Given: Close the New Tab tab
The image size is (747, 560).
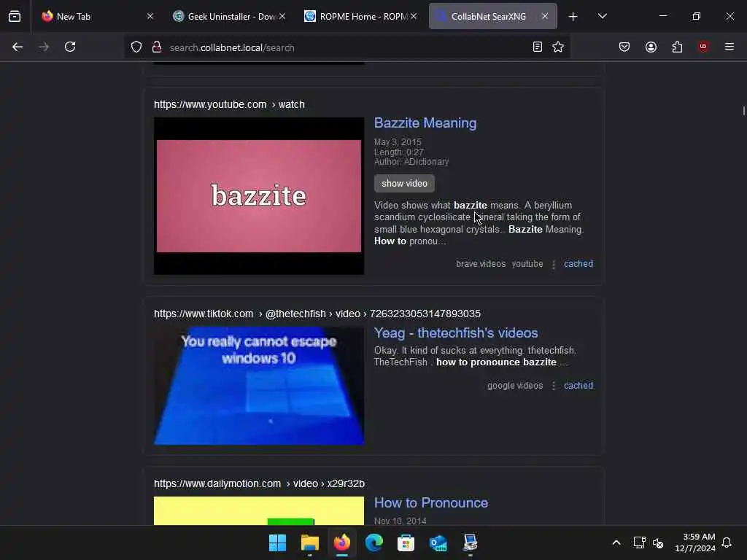Looking at the screenshot, I should 150,16.
